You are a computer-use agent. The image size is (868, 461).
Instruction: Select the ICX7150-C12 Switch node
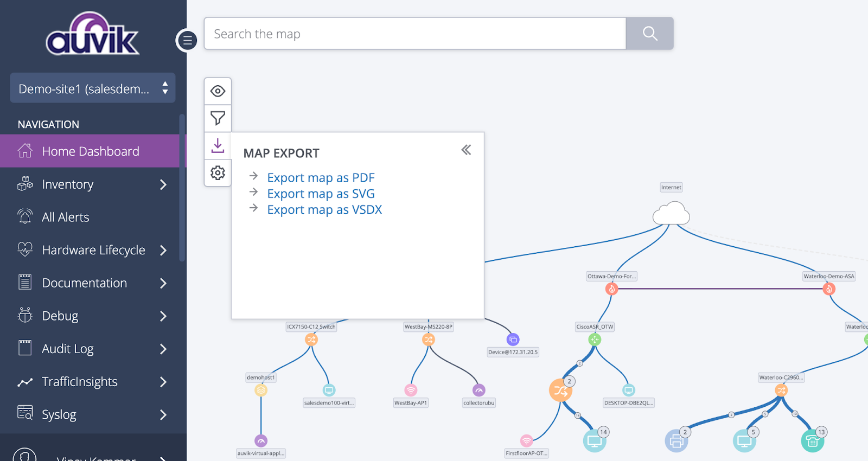pyautogui.click(x=311, y=340)
